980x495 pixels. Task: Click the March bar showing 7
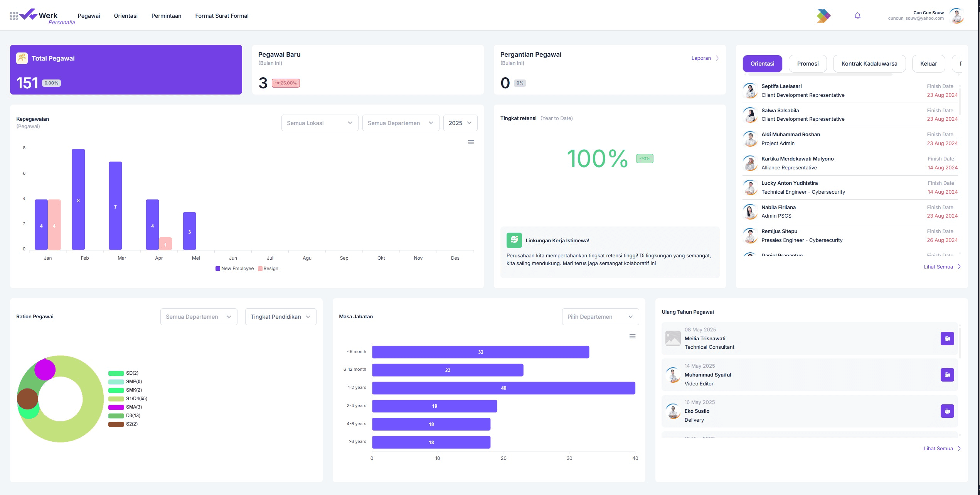(x=115, y=206)
